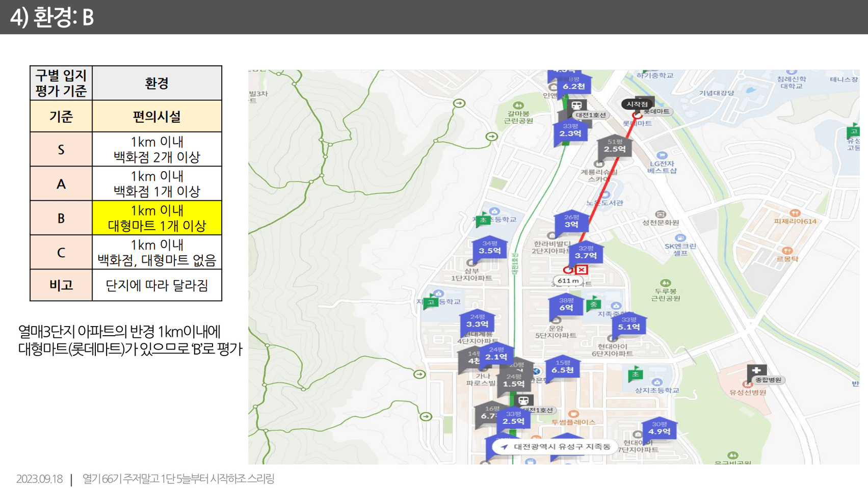Image resolution: width=868 pixels, height=488 pixels.
Task: Click the location arrow icon in 지족동 button
Action: 505,447
